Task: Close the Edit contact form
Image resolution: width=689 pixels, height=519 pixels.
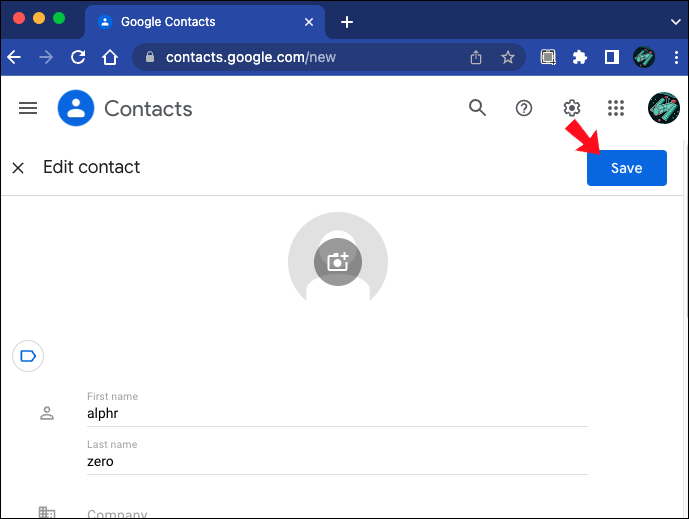Action: click(18, 168)
